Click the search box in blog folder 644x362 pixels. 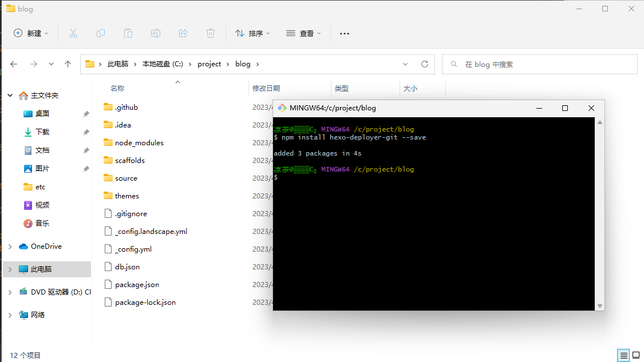click(540, 65)
